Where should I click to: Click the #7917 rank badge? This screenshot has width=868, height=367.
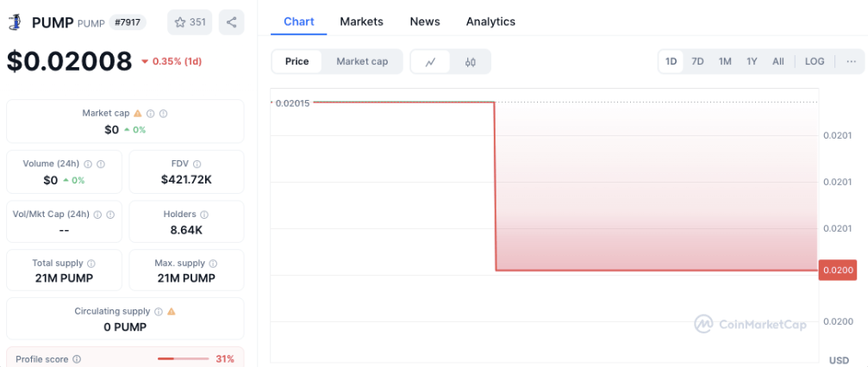[x=128, y=22]
